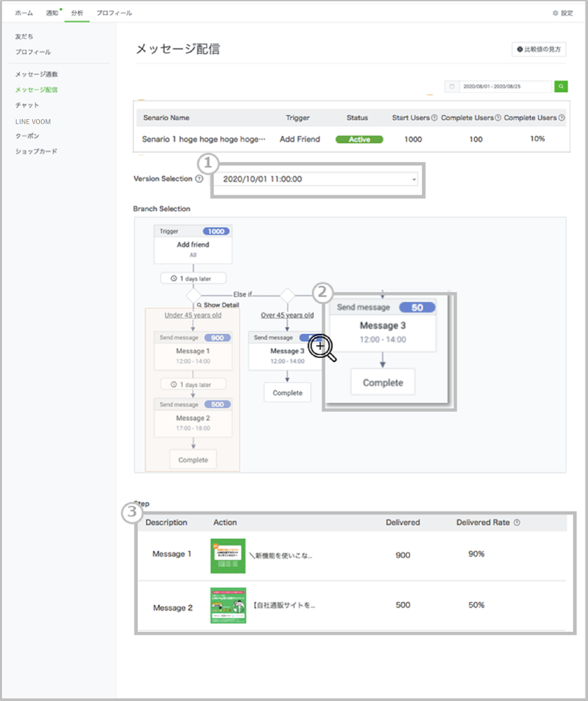Click the Message 1 thumbnail image
The width and height of the screenshot is (588, 701).
(228, 556)
